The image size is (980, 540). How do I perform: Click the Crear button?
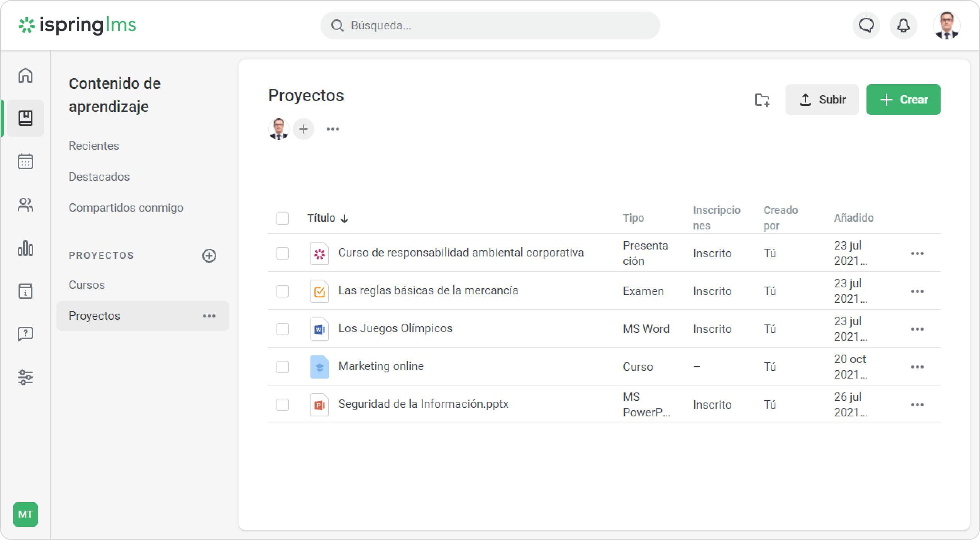click(903, 100)
